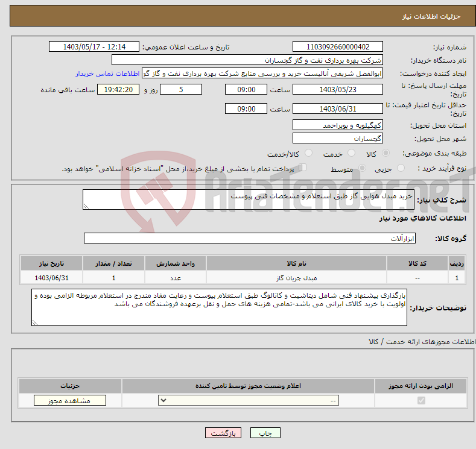Click the تعداد / مقدار column header
The height and width of the screenshot is (449, 476).
point(113,263)
